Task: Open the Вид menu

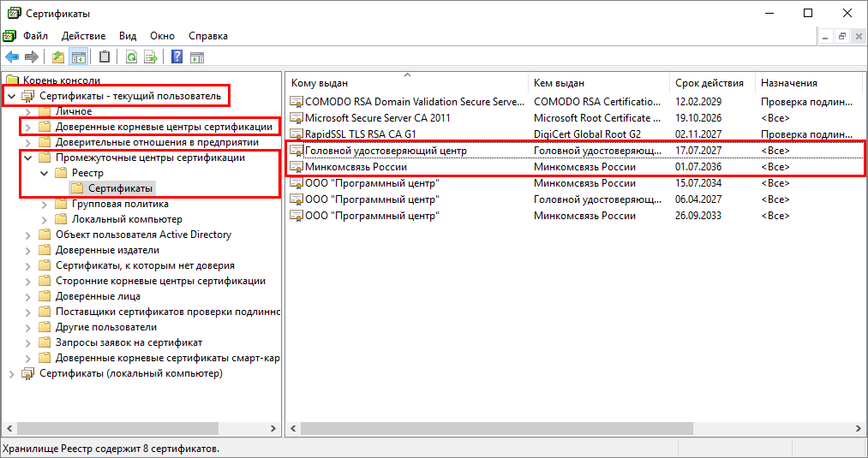Action: click(x=128, y=36)
